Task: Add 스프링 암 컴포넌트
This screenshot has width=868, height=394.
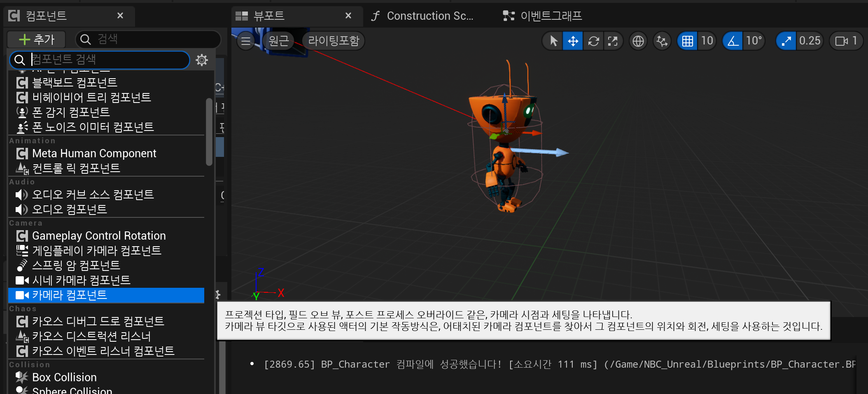Action: tap(106, 265)
